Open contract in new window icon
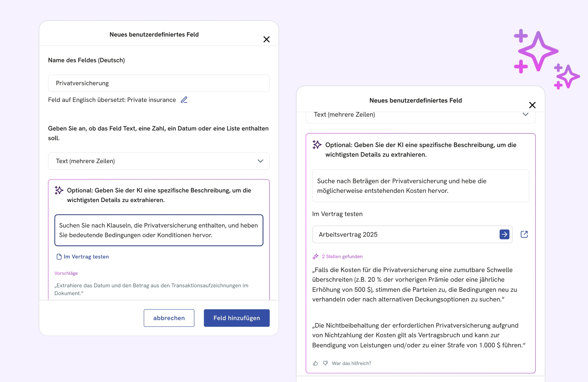The image size is (588, 382). (x=524, y=234)
